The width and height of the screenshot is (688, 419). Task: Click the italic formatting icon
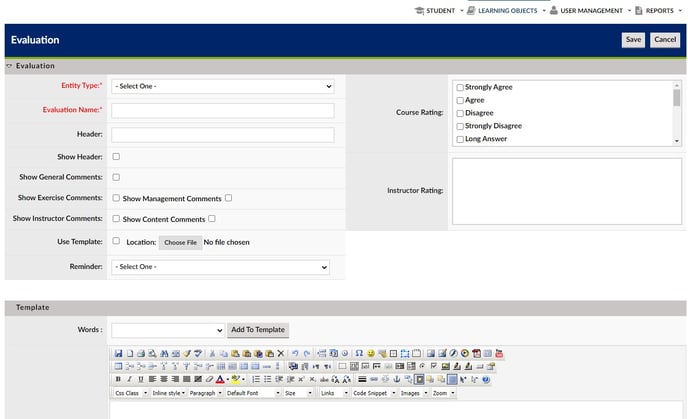[129, 380]
